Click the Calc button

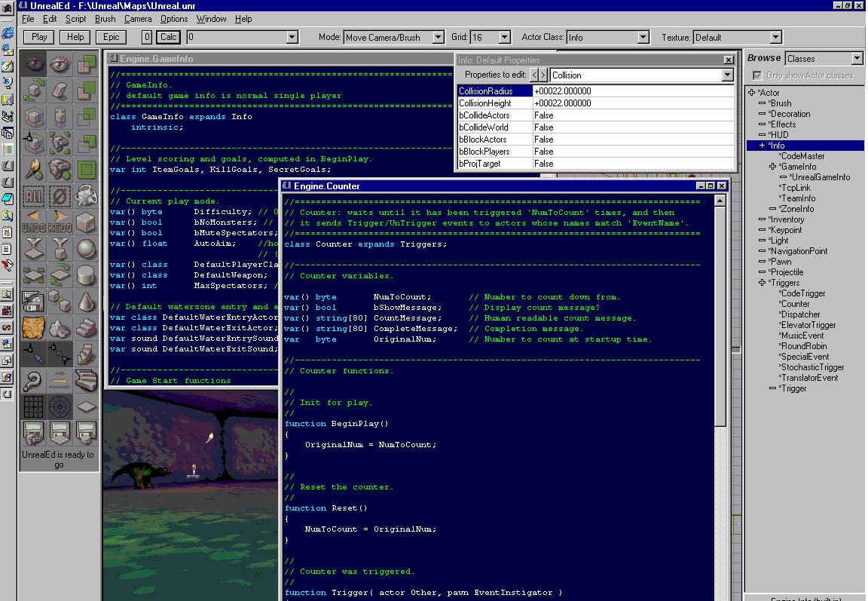(168, 37)
